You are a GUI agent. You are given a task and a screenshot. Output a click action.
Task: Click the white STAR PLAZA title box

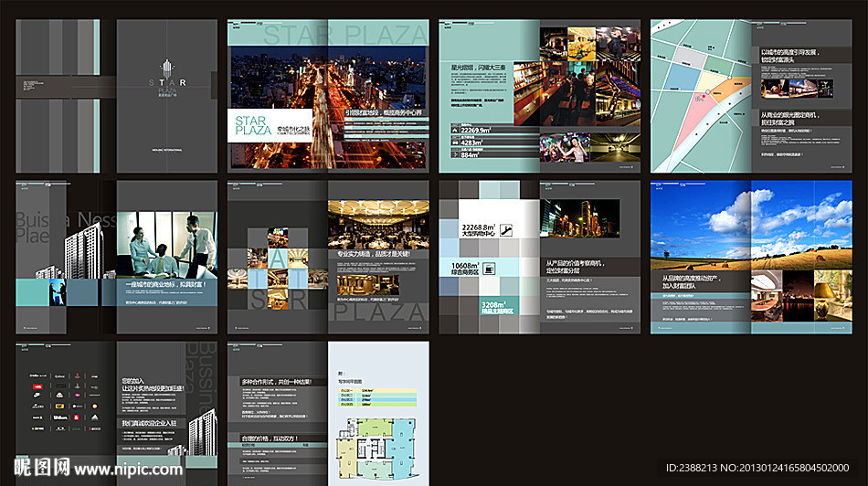(270, 126)
